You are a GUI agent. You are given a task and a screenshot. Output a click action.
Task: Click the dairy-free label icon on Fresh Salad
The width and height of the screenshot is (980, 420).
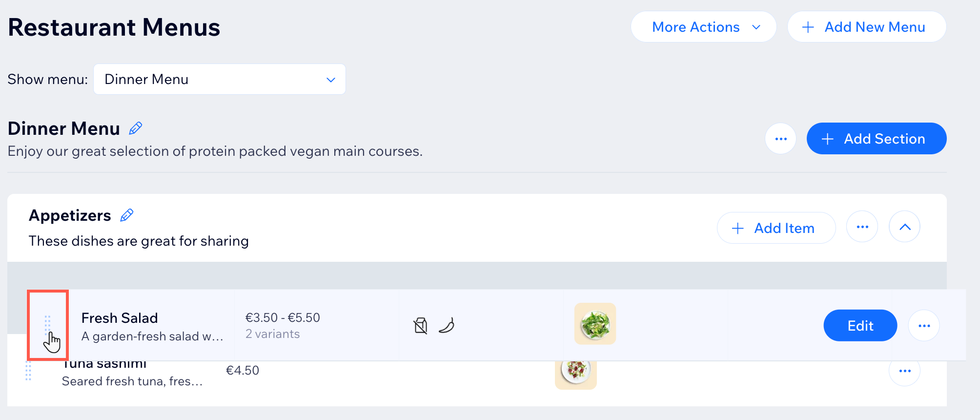[420, 325]
